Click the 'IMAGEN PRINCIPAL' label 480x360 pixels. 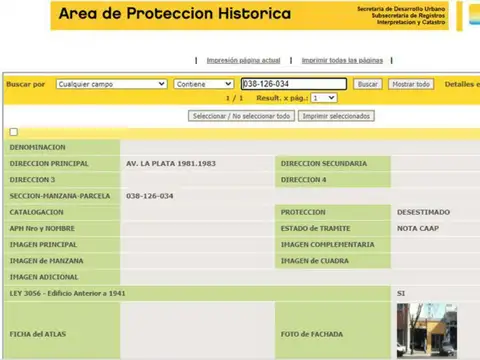click(x=43, y=245)
